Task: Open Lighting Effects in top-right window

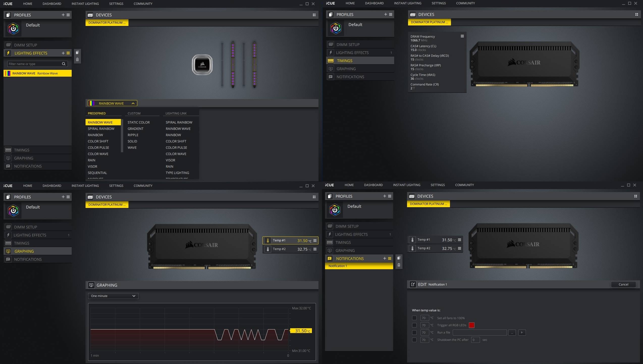Action: tap(360, 53)
